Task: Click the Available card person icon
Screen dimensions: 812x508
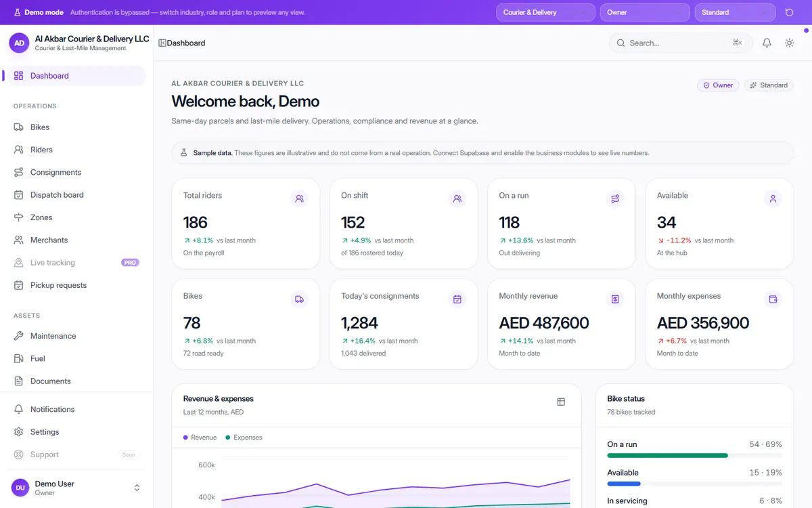Action: click(x=773, y=198)
